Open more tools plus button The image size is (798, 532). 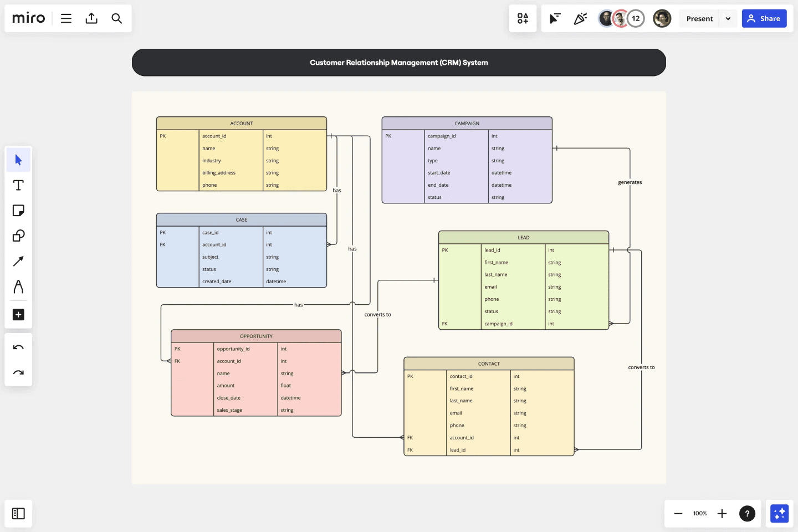18,315
